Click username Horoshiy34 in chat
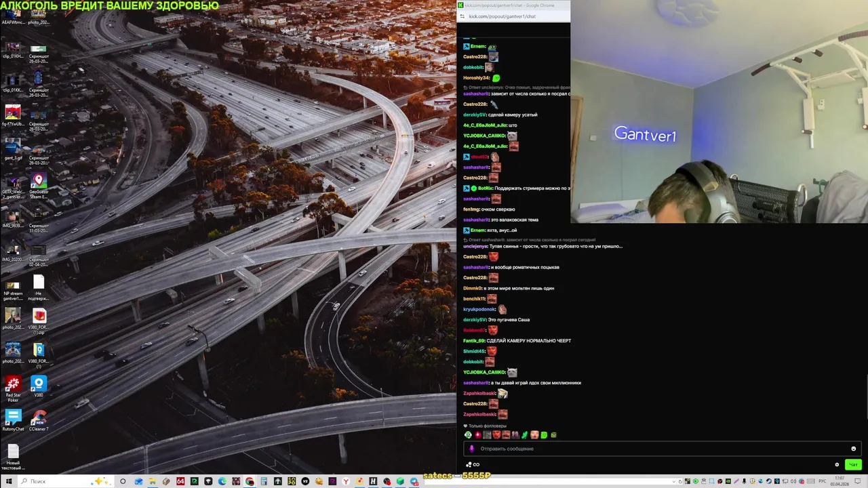 tap(476, 78)
